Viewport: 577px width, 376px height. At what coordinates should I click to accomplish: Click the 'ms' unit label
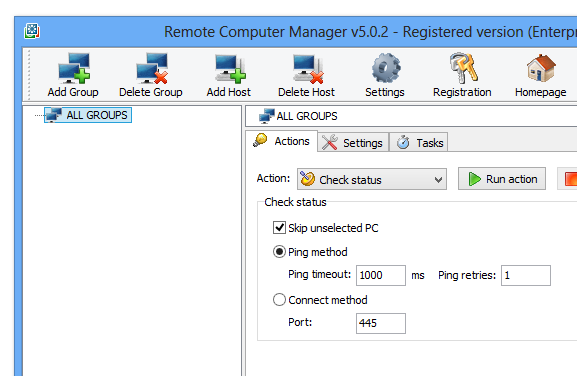click(x=418, y=276)
